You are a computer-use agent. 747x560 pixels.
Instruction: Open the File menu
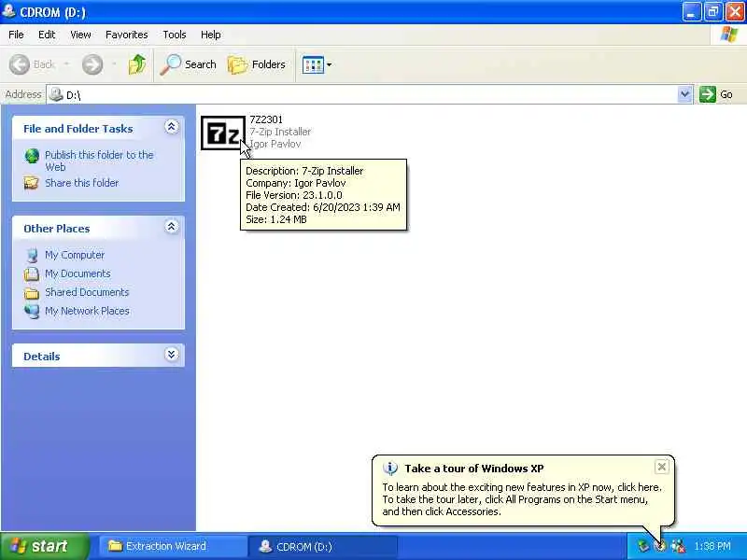click(x=16, y=35)
